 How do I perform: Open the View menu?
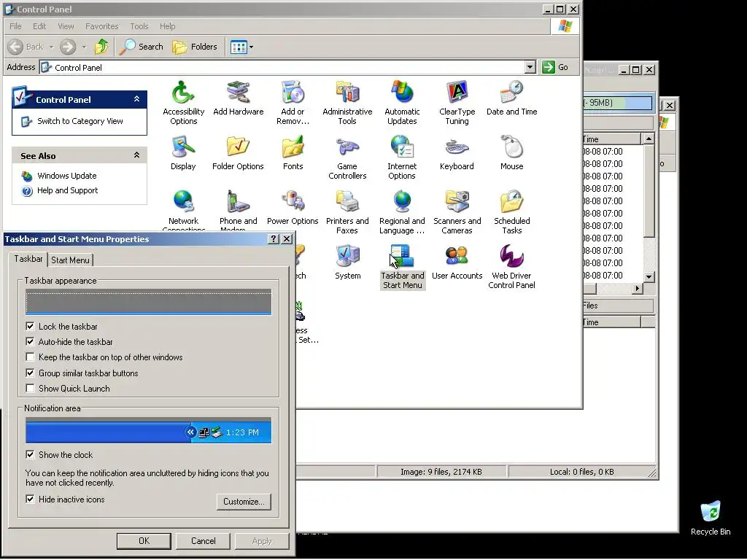click(66, 26)
